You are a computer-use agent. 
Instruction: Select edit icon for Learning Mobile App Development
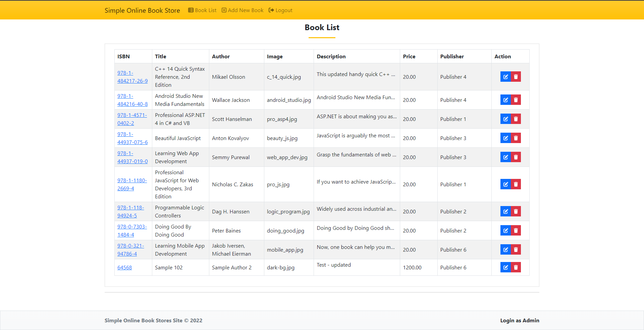505,249
